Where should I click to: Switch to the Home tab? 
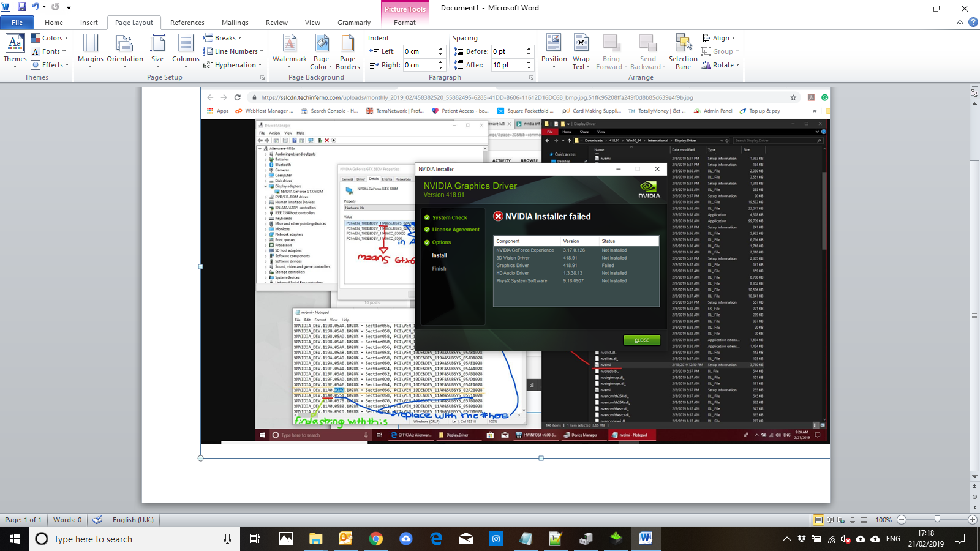point(54,23)
